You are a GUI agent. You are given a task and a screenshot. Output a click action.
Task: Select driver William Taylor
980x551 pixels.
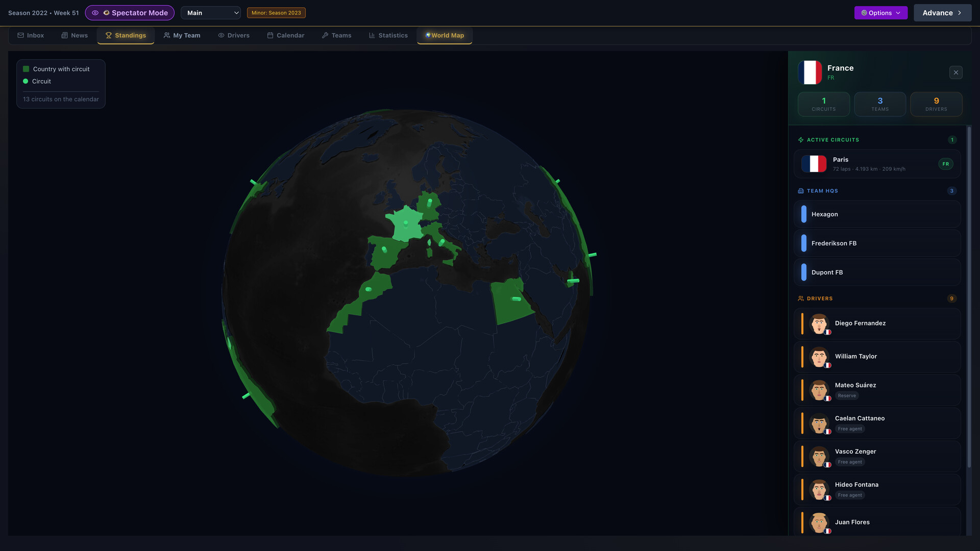877,357
